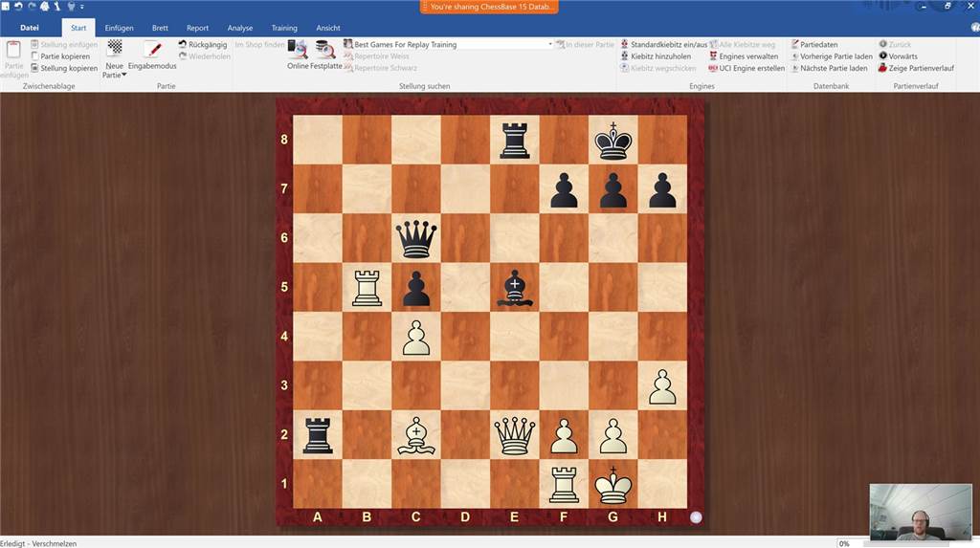Switch to the Training tab
980x548 pixels.
(x=284, y=28)
